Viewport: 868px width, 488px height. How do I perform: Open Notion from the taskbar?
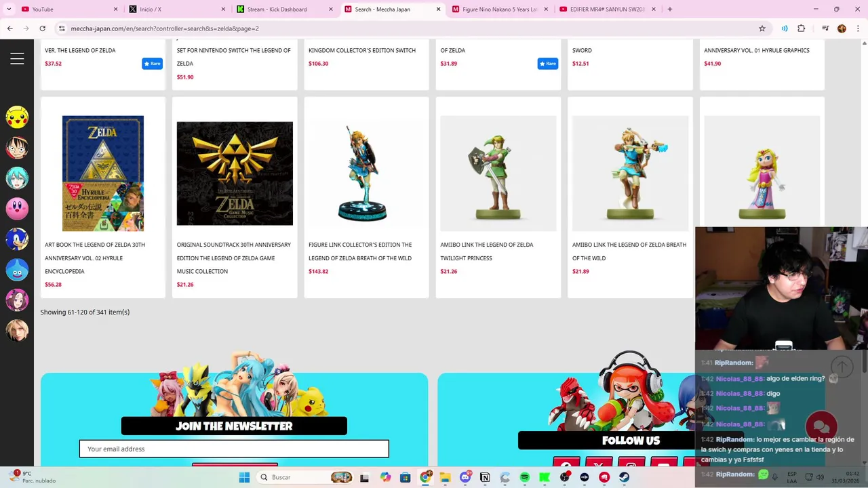coord(485,477)
